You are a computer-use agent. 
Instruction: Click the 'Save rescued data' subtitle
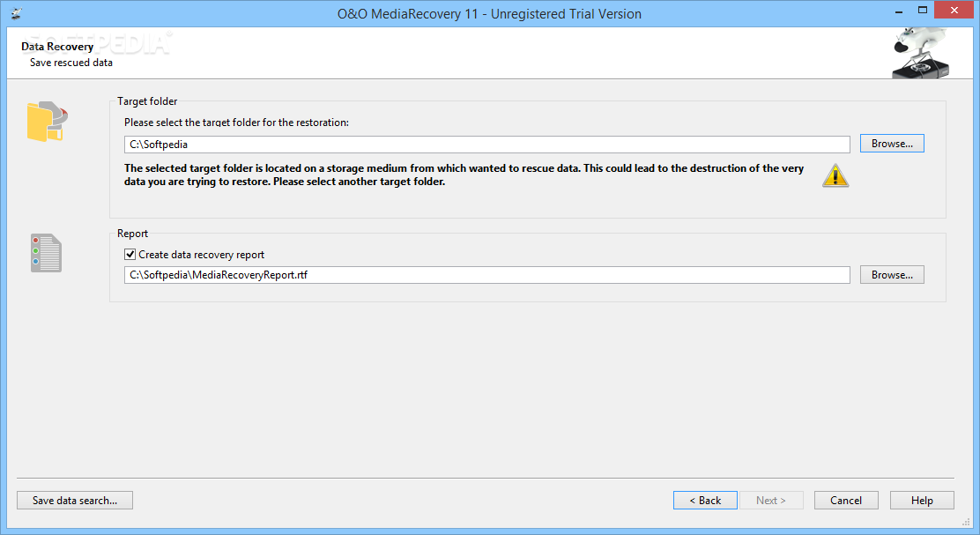pyautogui.click(x=71, y=63)
